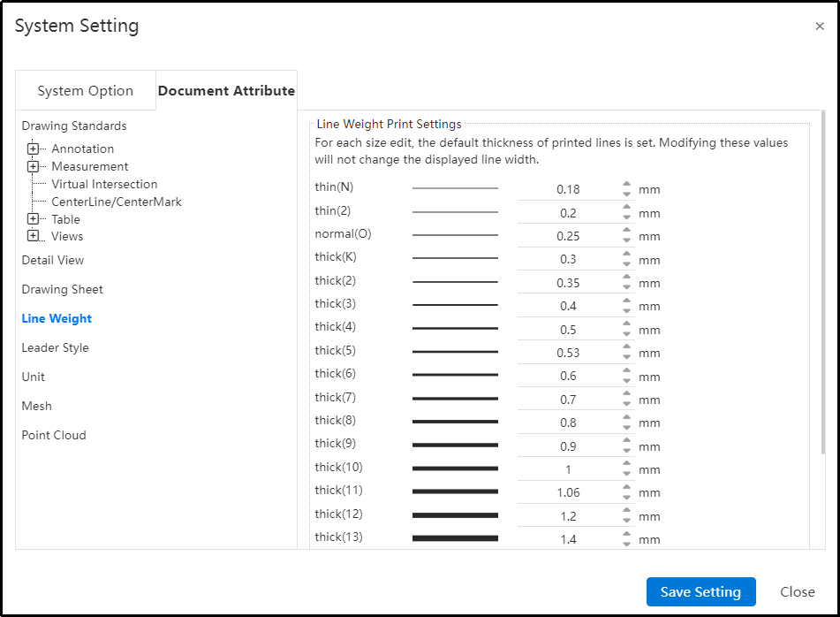Click the thin(N) value field 0.18
Viewport: 840px width, 617px height.
pyautogui.click(x=569, y=189)
